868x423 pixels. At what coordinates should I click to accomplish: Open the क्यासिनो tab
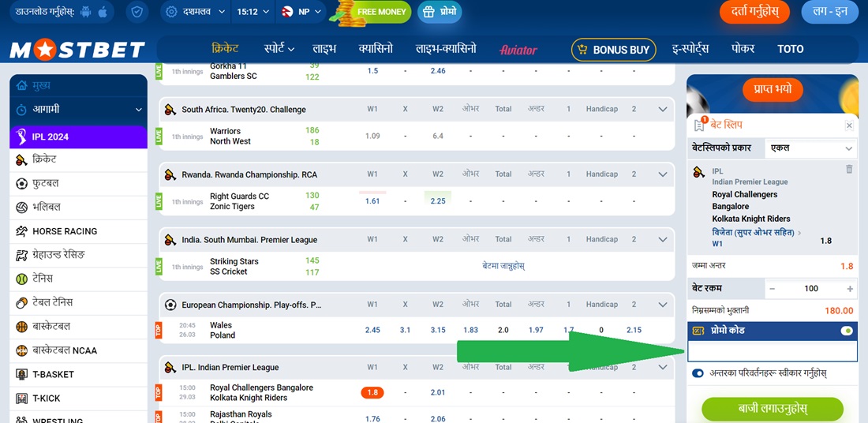376,49
